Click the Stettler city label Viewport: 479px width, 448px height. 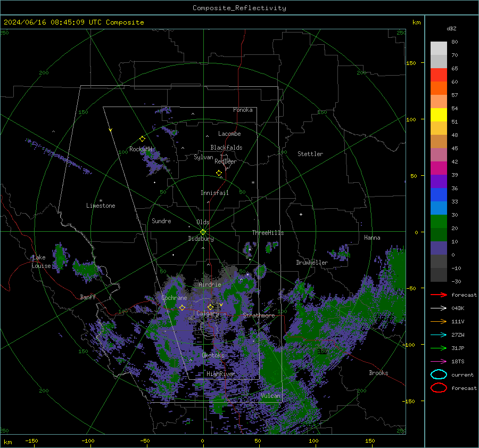click(310, 154)
